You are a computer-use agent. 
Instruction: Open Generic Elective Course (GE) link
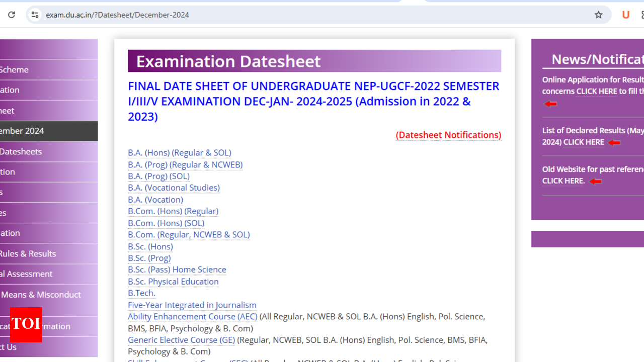(x=181, y=340)
